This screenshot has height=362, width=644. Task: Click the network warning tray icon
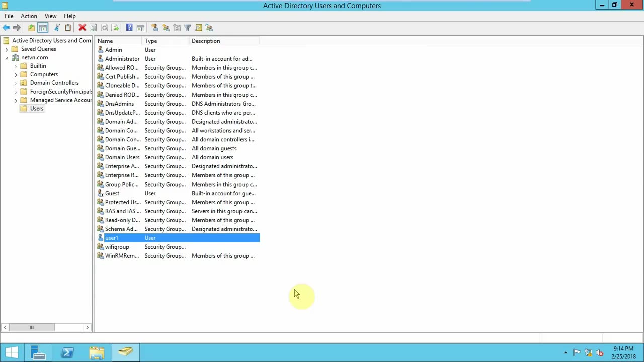[x=588, y=353]
